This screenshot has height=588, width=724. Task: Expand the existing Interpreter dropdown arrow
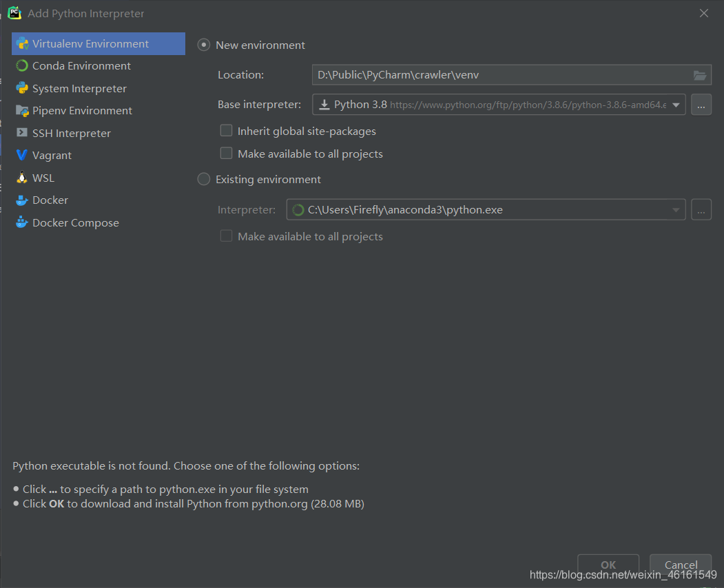coord(676,210)
